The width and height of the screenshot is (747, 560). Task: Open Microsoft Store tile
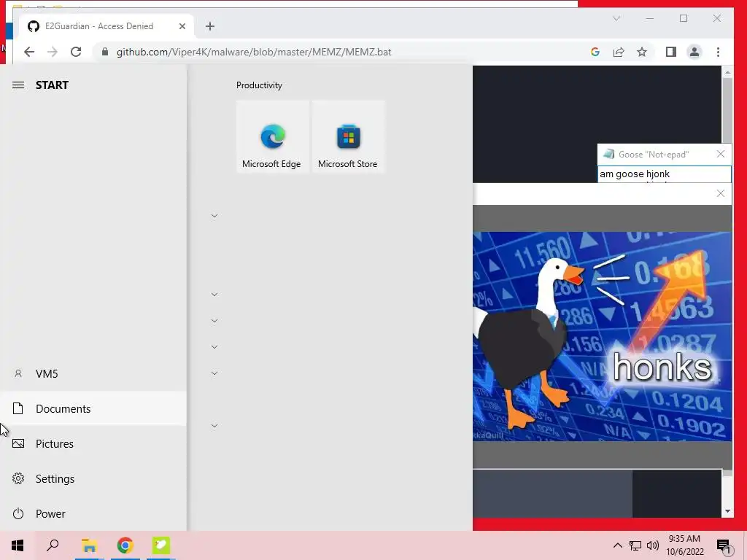click(x=348, y=136)
